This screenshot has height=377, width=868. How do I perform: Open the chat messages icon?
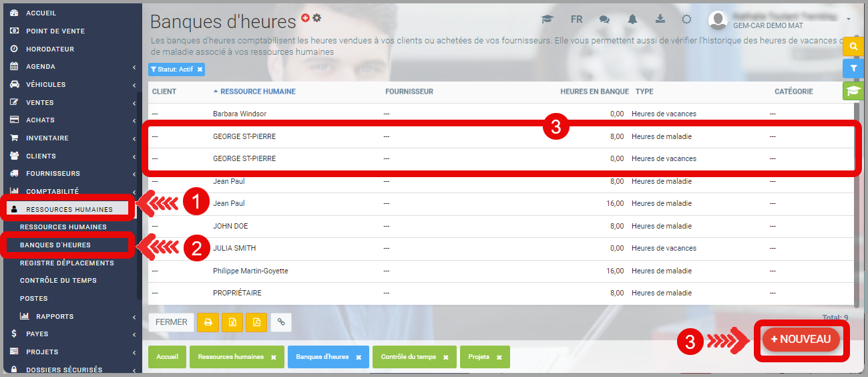(604, 19)
